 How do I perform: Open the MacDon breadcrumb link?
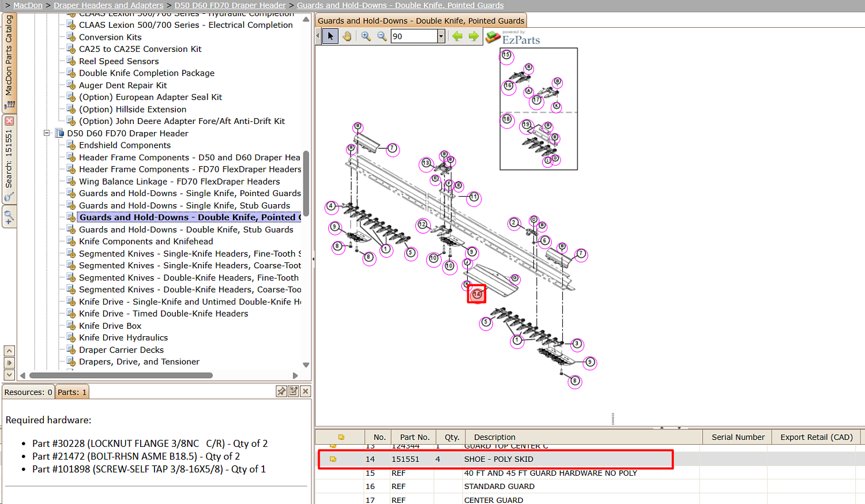[x=28, y=5]
